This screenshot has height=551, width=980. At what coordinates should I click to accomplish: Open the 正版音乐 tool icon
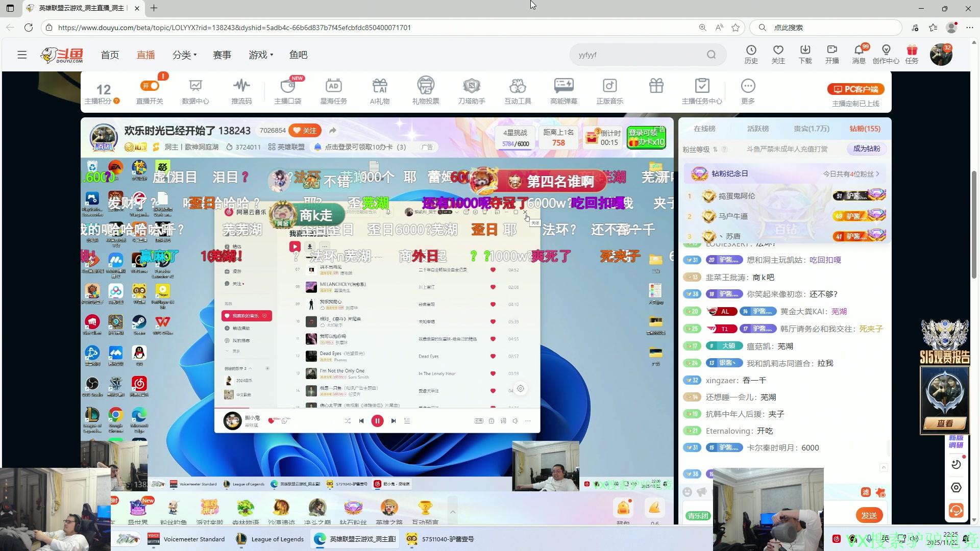tap(609, 91)
